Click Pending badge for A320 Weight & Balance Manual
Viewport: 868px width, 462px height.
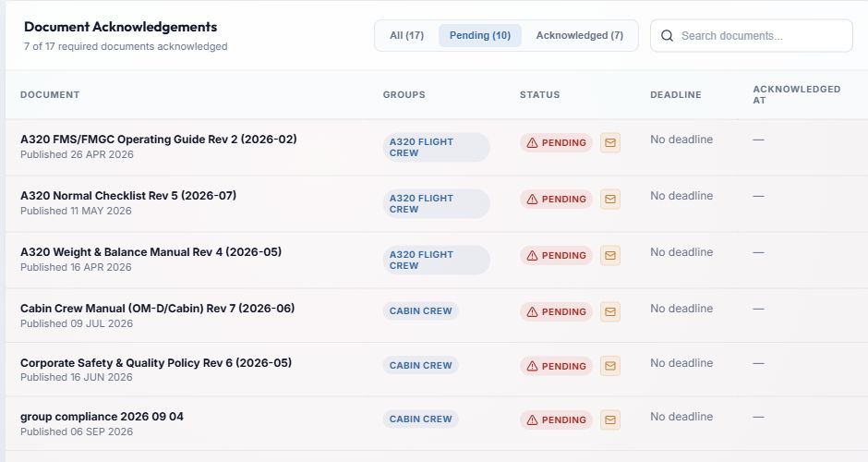pyautogui.click(x=556, y=255)
